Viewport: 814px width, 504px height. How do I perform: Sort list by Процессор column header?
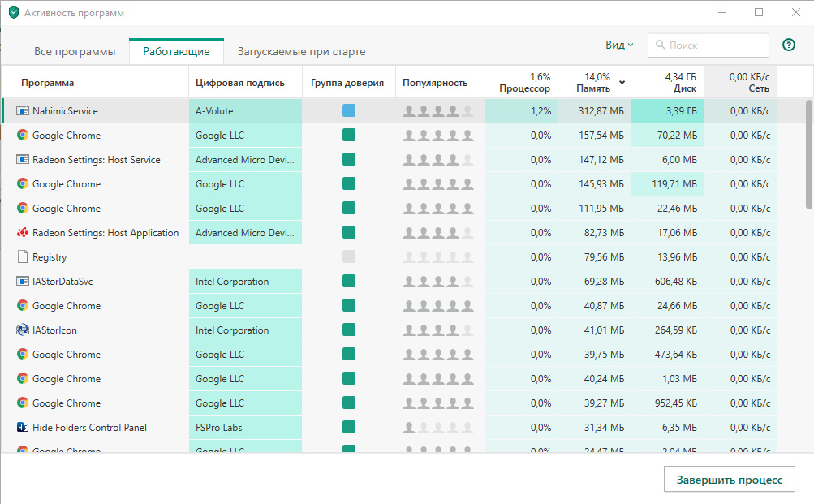point(524,83)
